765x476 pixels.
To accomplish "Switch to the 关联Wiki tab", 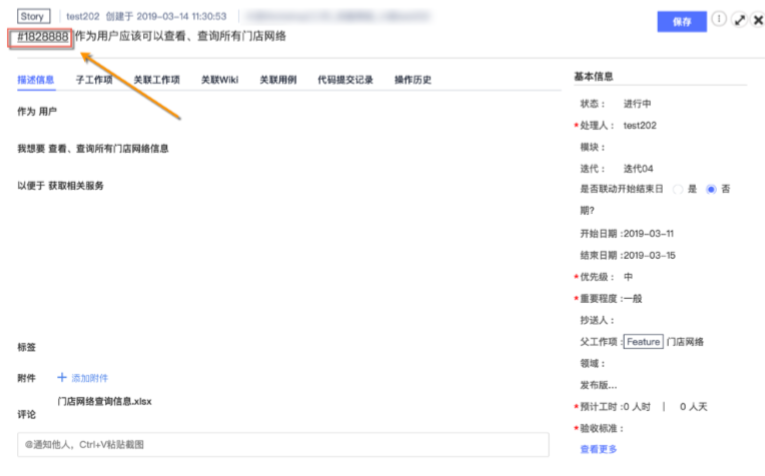I will (220, 80).
